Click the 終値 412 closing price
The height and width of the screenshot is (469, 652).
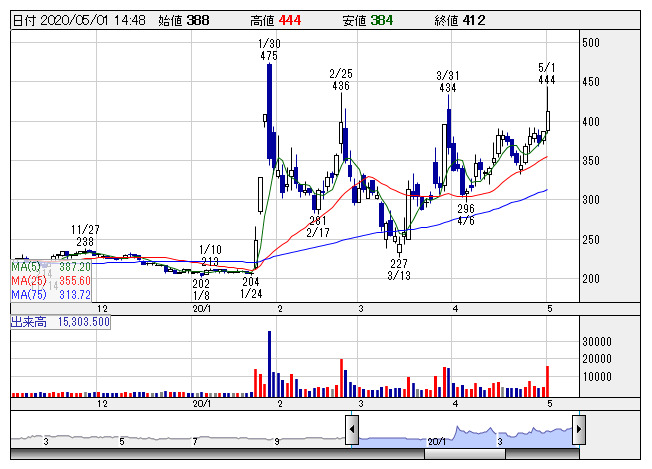click(x=459, y=20)
